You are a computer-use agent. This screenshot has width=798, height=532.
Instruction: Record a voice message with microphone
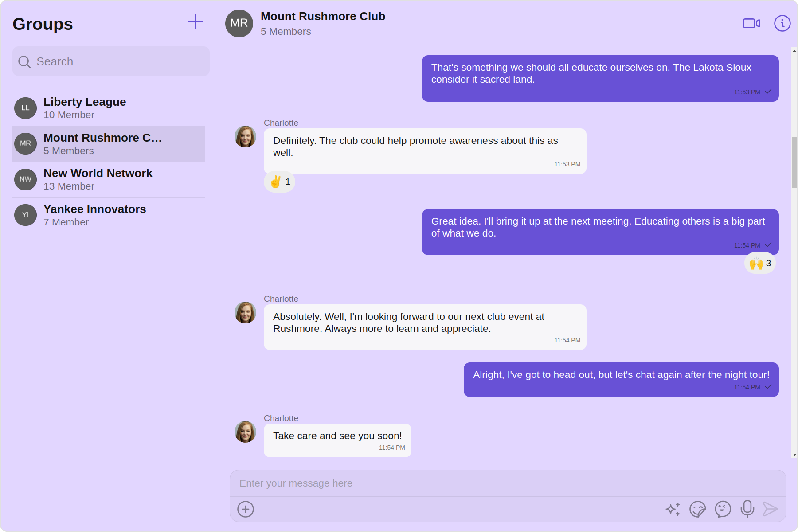coord(747,509)
